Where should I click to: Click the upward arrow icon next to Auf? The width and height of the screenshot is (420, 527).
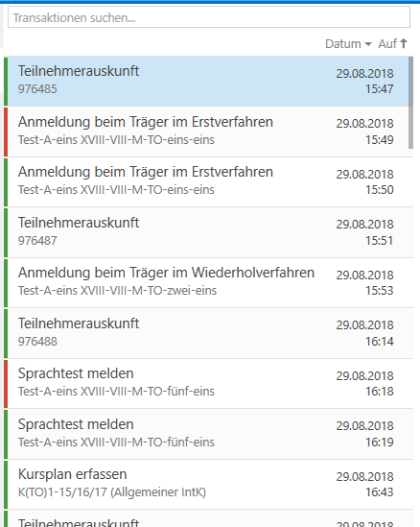[404, 43]
